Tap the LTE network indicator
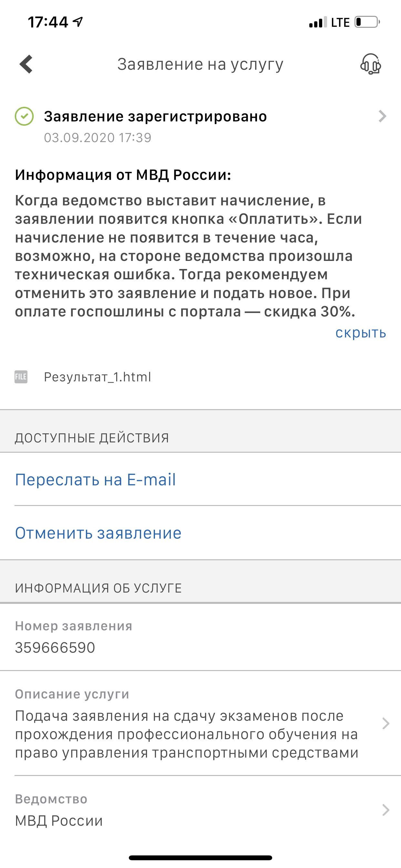This screenshot has height=868, width=401. click(x=340, y=23)
